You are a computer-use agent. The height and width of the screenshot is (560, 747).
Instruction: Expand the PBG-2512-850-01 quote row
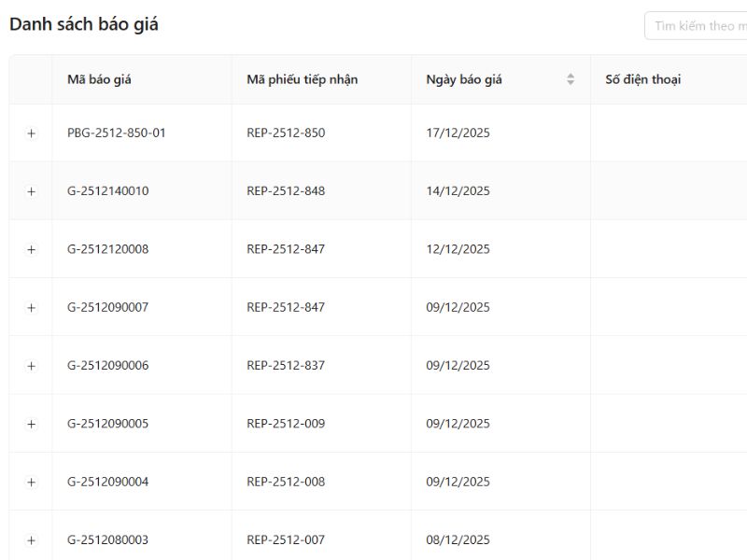click(x=31, y=133)
